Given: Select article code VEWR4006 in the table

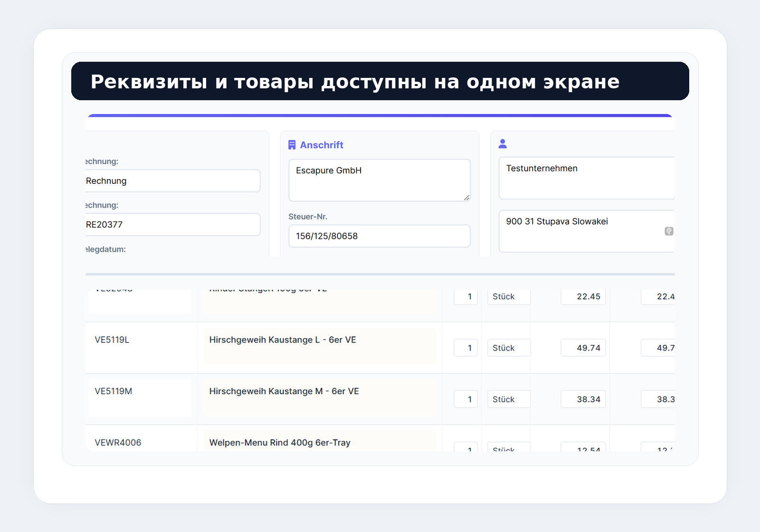Looking at the screenshot, I should click(x=118, y=442).
